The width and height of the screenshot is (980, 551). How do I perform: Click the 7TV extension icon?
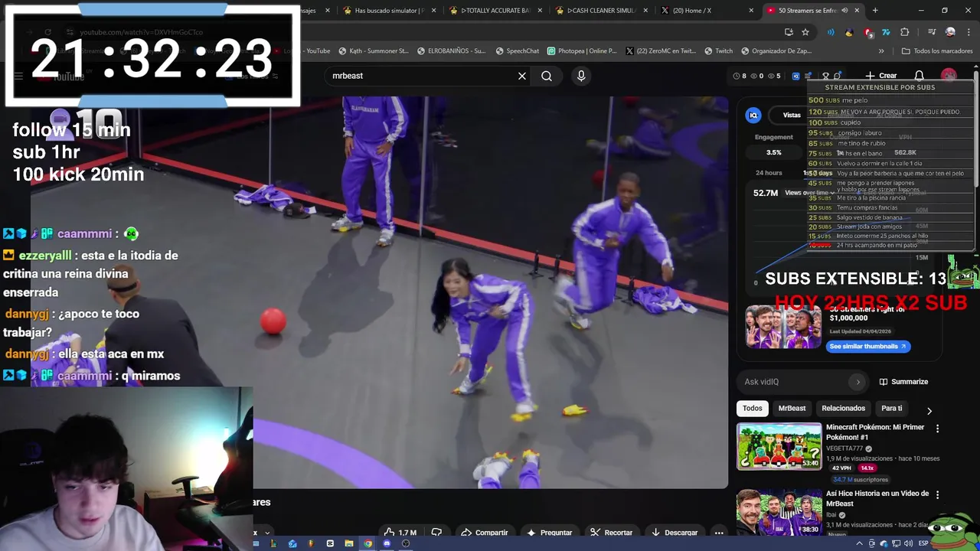coord(886,32)
